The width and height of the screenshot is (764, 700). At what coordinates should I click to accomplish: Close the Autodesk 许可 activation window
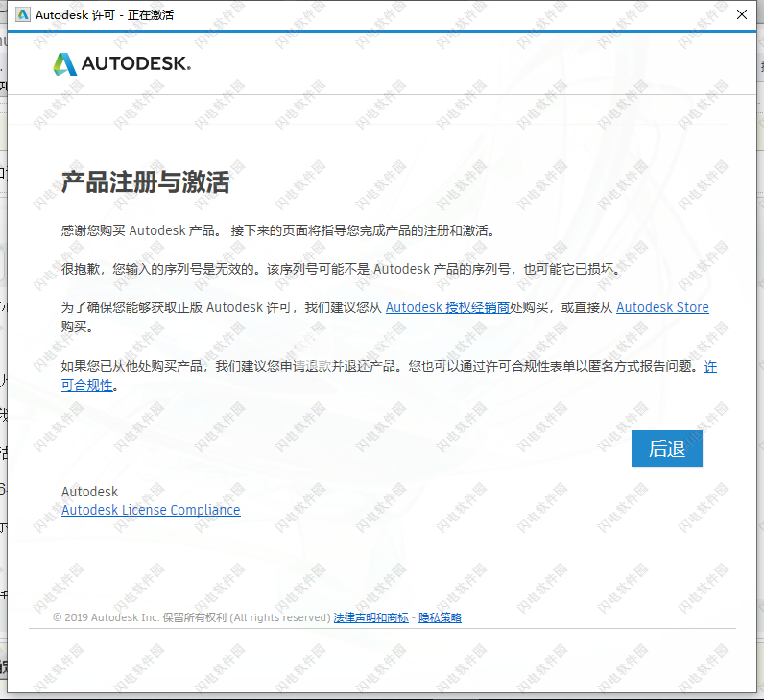click(742, 14)
